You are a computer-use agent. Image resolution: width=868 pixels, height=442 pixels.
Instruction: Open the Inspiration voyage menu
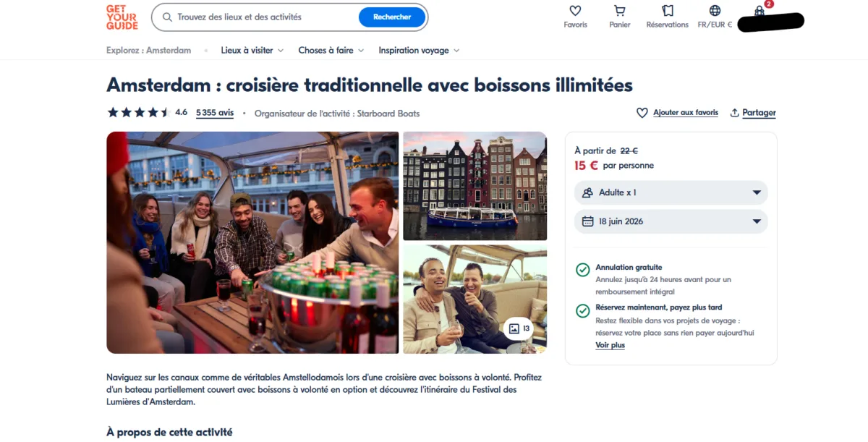pyautogui.click(x=420, y=51)
